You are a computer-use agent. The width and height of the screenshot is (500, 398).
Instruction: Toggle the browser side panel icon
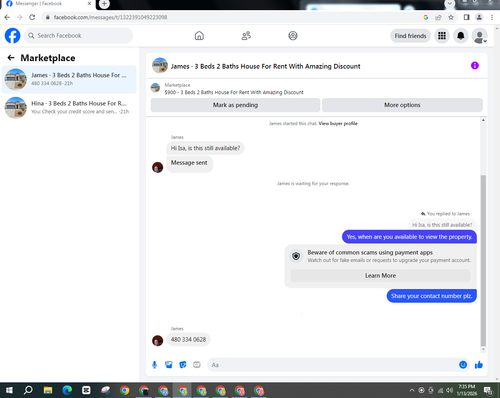point(467,17)
